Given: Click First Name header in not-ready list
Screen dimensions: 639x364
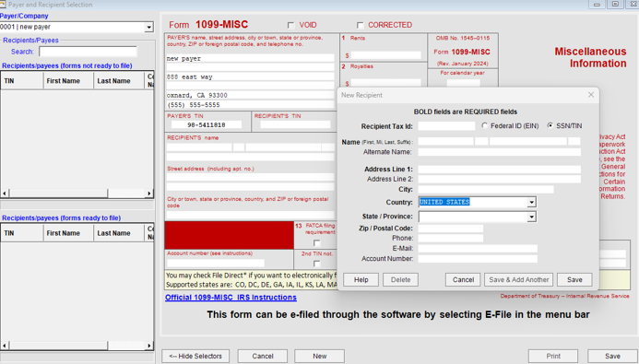Looking at the screenshot, I should coord(68,80).
